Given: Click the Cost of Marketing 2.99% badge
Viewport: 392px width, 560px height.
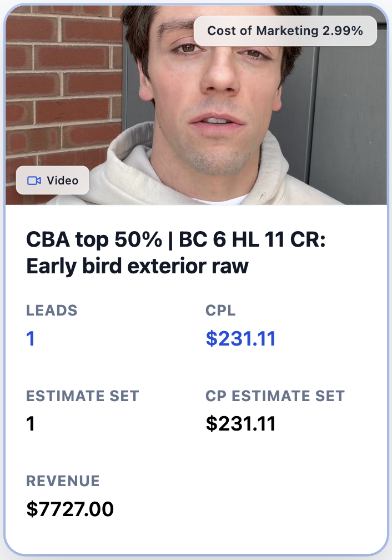Looking at the screenshot, I should (x=287, y=31).
